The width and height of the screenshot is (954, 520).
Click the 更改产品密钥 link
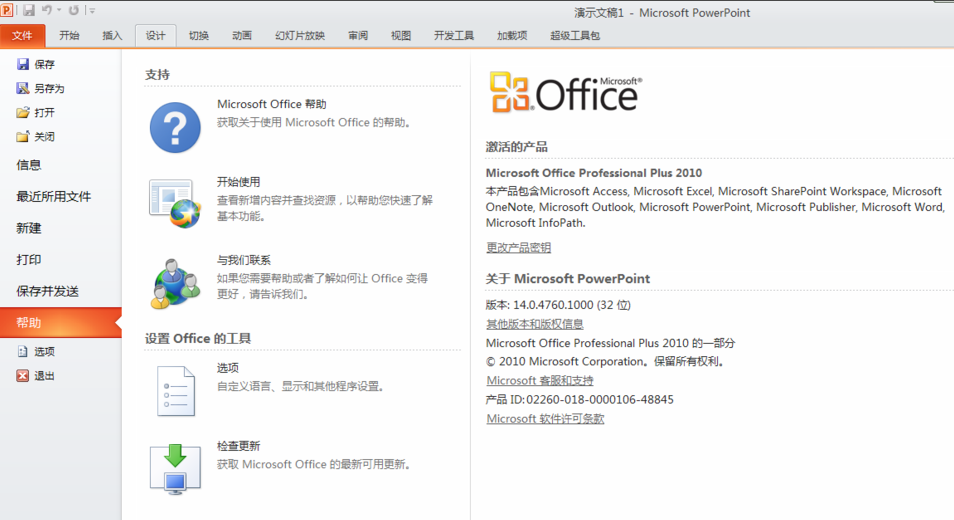coord(518,248)
